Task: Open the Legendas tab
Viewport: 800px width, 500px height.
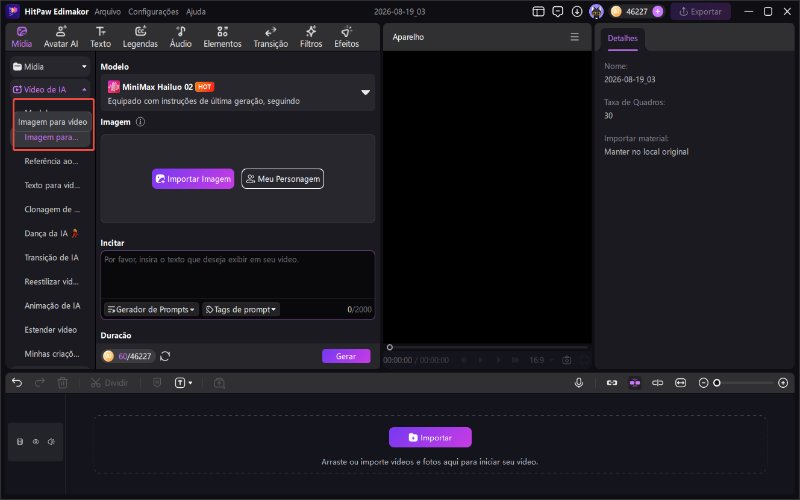Action: (140, 37)
